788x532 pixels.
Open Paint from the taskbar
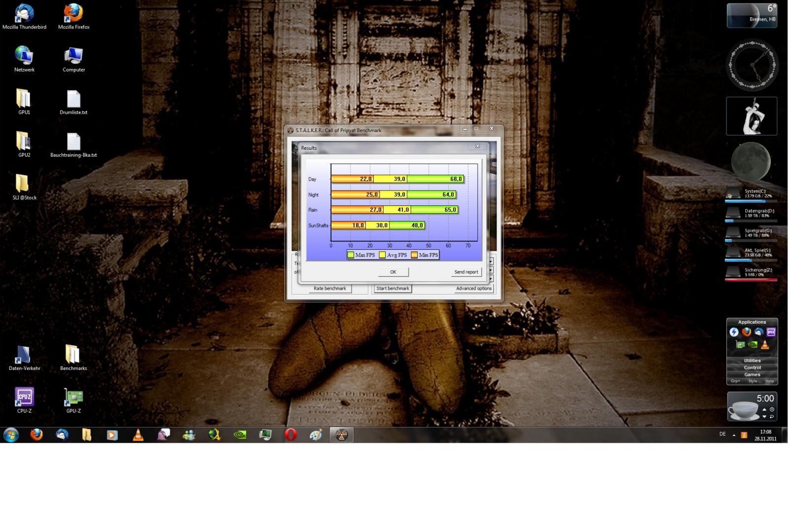(316, 435)
